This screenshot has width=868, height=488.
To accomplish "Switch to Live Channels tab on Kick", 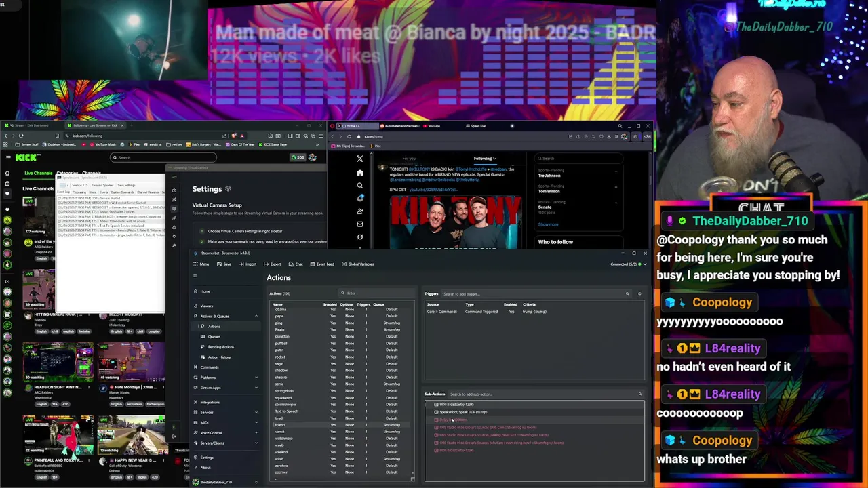I will coord(38,174).
